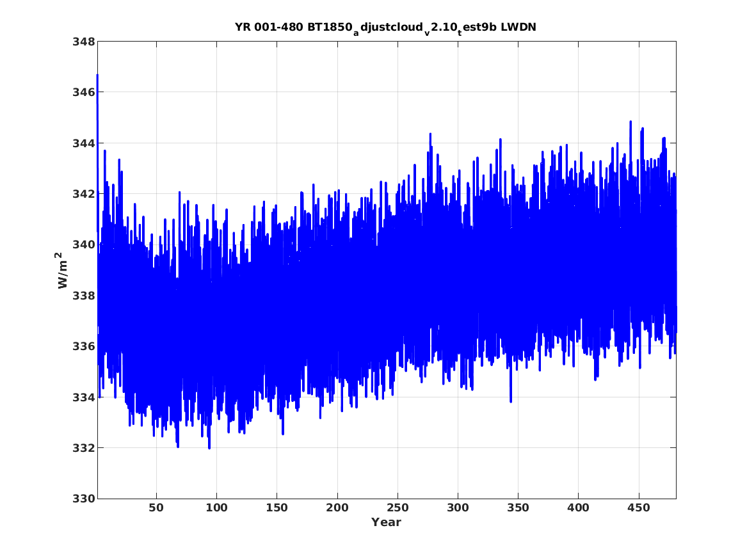Viewport: 747px width, 560px height.
Task: Click the x-axis tick label 400
Action: (x=579, y=508)
